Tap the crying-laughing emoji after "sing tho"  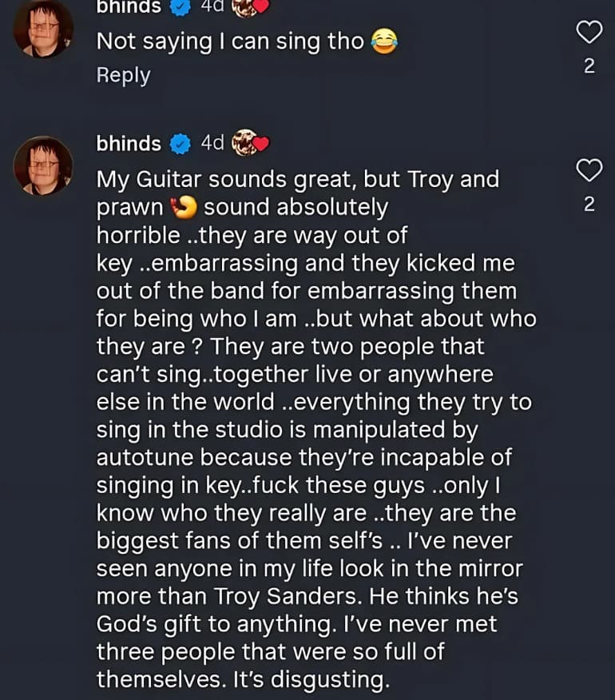pyautogui.click(x=384, y=42)
